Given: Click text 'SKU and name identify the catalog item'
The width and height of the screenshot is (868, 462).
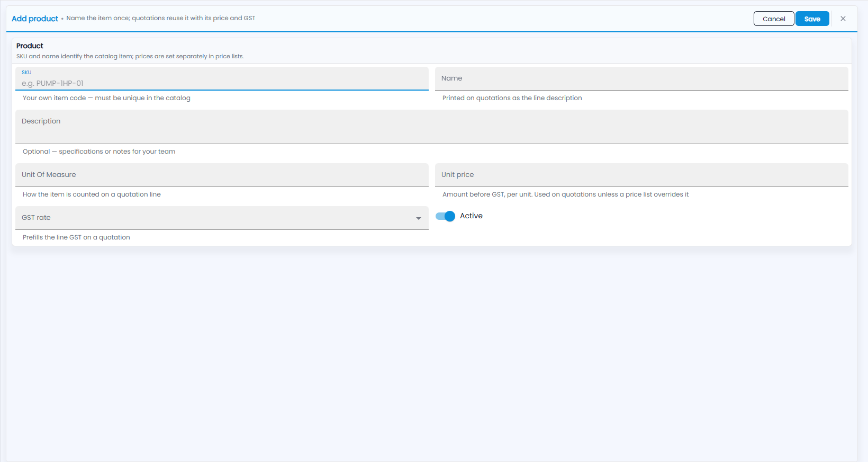Looking at the screenshot, I should (130, 56).
